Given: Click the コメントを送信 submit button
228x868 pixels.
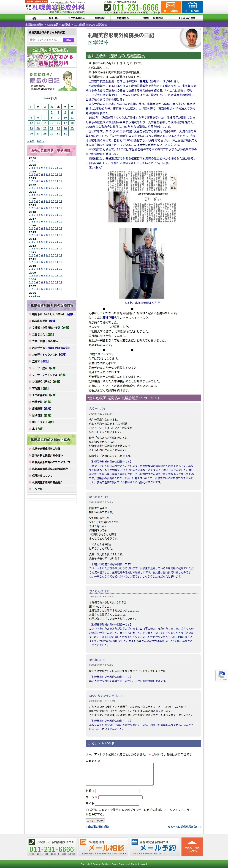Looking at the screenshot, I should pyautogui.click(x=95, y=821).
